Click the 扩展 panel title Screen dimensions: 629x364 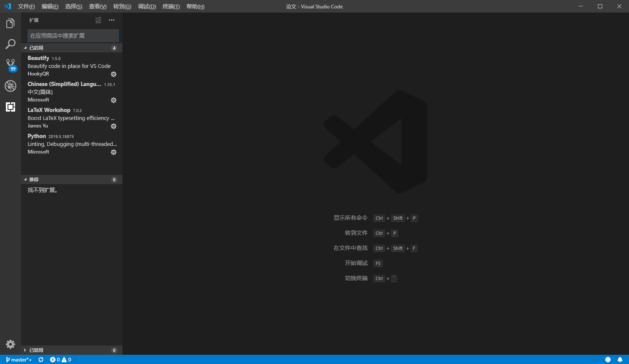(34, 20)
